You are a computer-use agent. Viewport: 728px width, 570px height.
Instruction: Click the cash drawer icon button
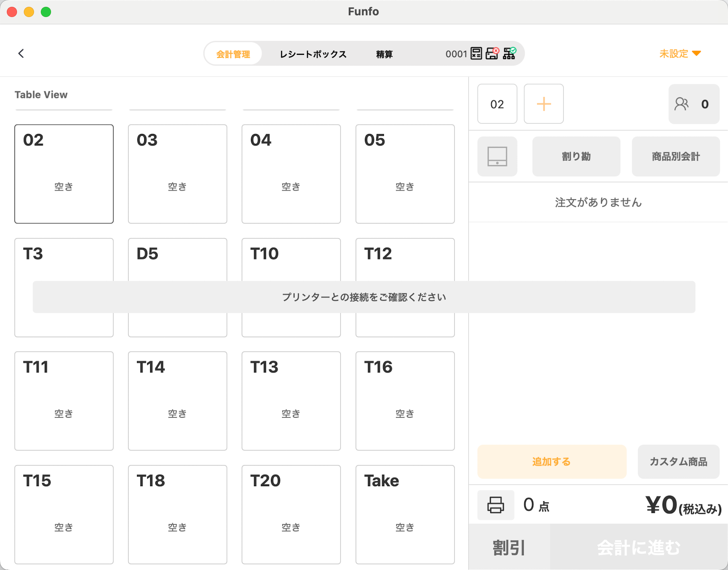pos(497,156)
